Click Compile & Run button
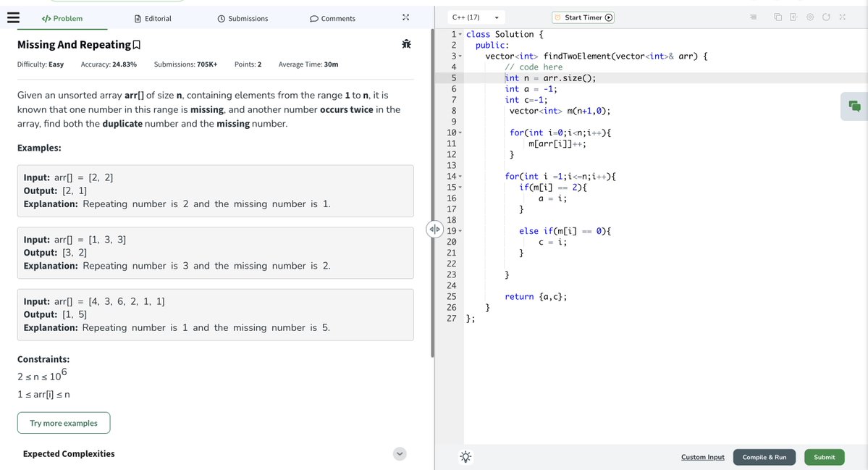 coord(764,457)
